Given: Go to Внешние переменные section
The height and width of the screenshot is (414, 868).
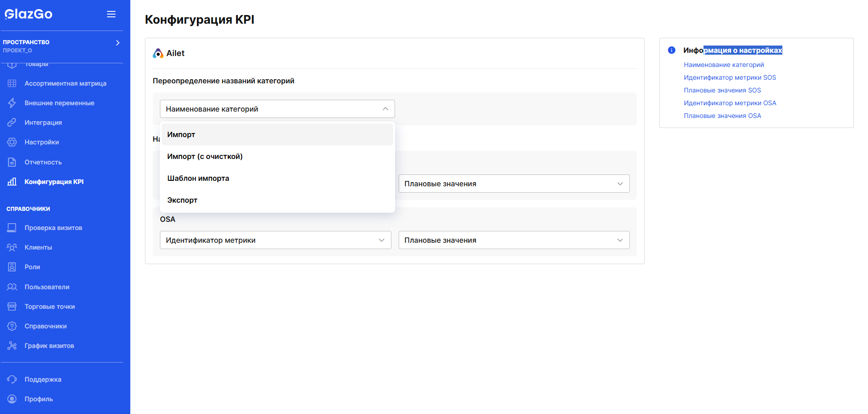Looking at the screenshot, I should click(60, 103).
